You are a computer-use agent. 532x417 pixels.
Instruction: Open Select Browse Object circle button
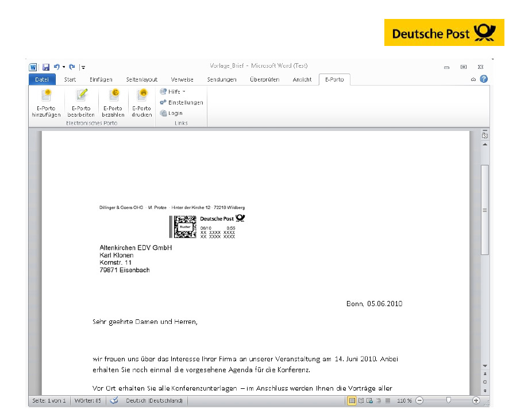click(485, 382)
